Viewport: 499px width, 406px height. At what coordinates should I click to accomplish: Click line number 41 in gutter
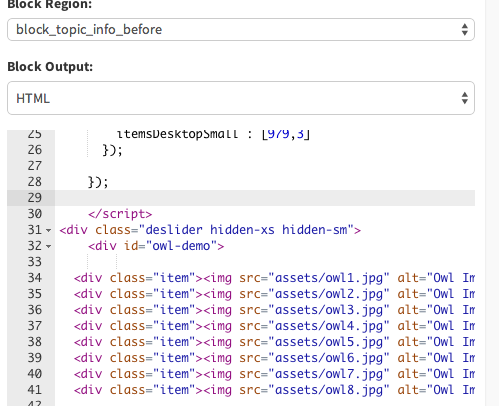coord(35,390)
